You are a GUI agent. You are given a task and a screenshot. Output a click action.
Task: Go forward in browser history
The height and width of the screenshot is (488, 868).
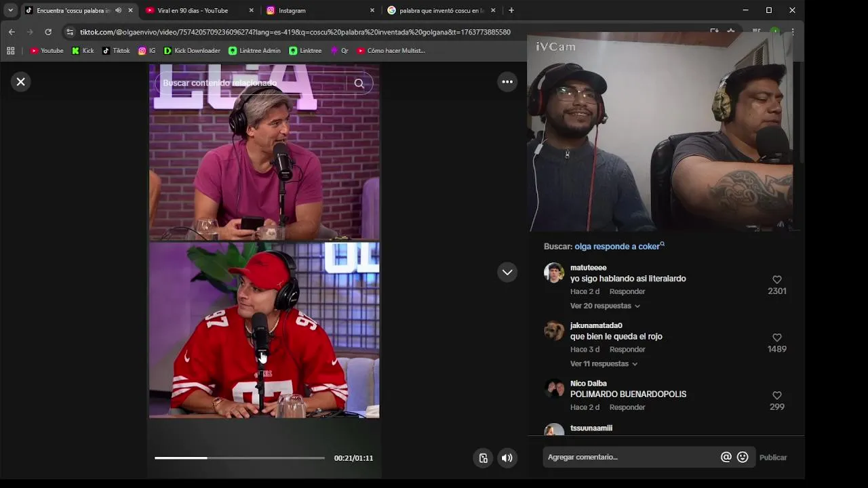coord(30,32)
